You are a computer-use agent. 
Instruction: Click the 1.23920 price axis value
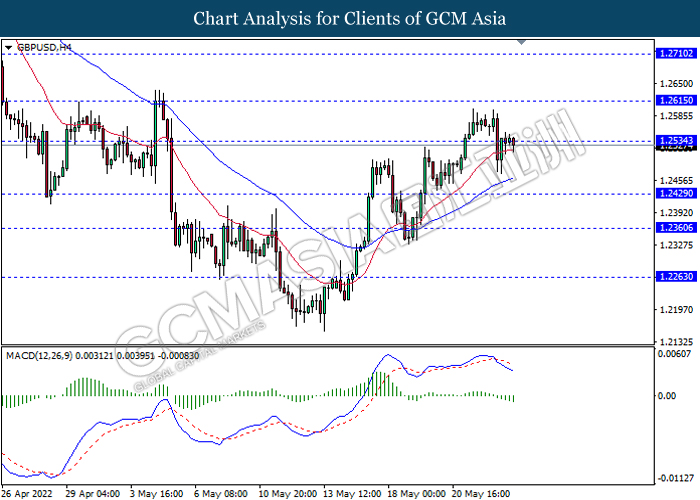(x=676, y=212)
